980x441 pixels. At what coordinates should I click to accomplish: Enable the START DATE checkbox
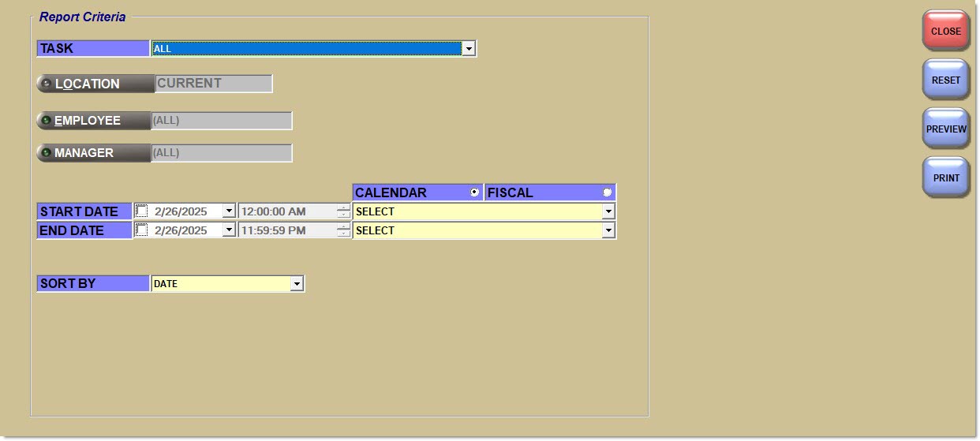(x=142, y=211)
